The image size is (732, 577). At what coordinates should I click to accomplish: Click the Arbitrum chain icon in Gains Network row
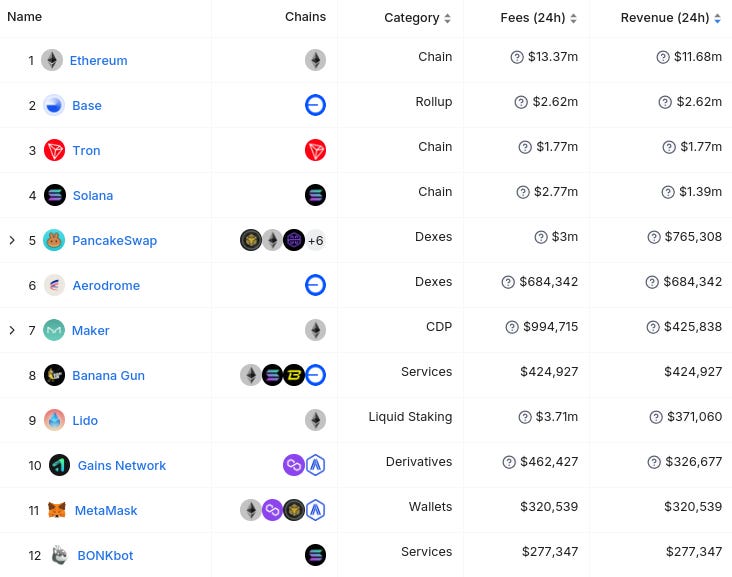pos(316,465)
